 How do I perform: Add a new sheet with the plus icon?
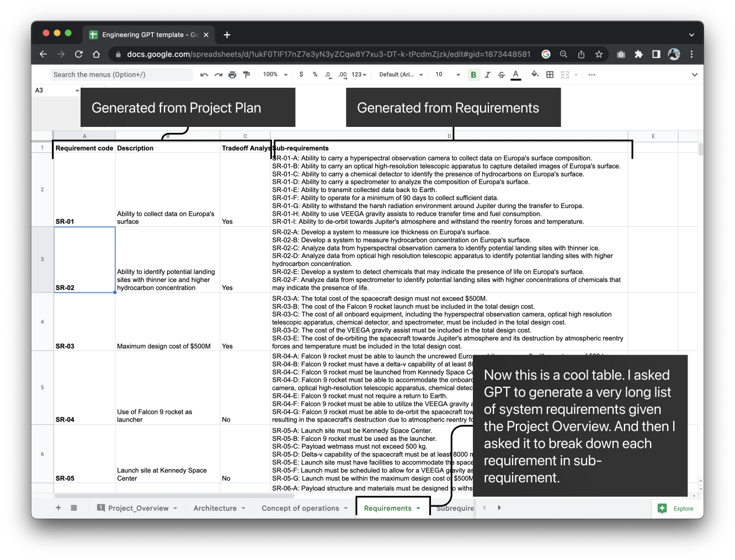[x=58, y=508]
